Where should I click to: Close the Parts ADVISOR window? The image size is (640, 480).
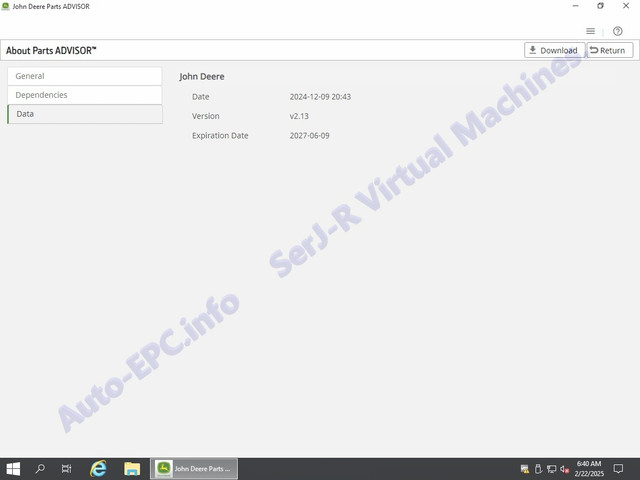626,6
